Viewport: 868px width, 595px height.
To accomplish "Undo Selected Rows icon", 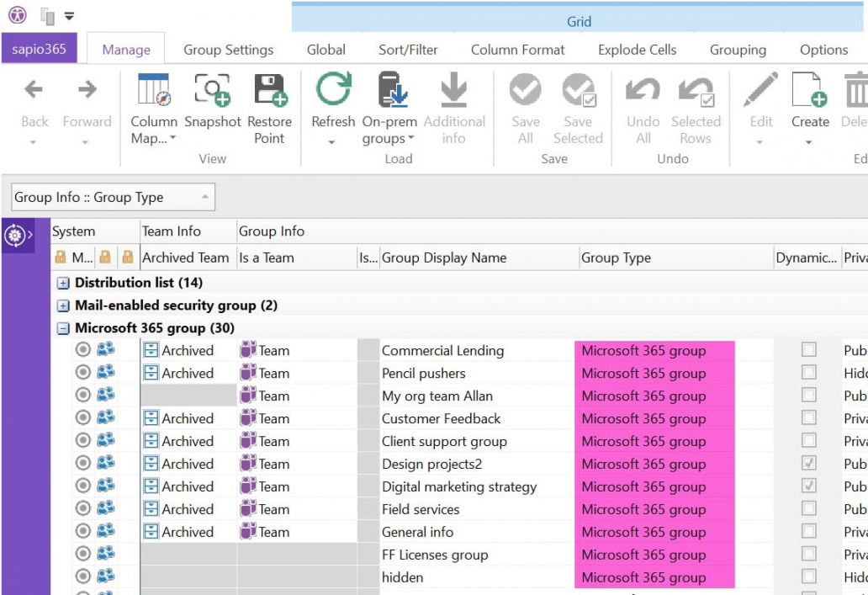I will click(x=696, y=90).
